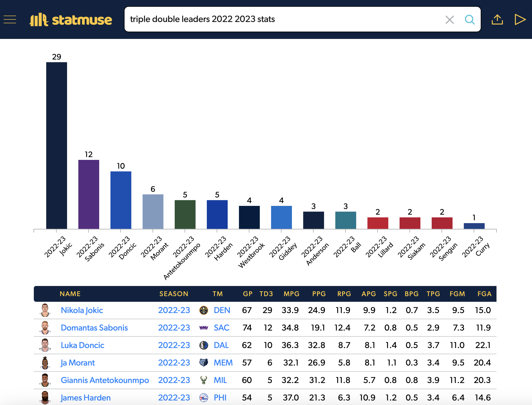Sort by the TM column header
532x405 pixels.
218,294
